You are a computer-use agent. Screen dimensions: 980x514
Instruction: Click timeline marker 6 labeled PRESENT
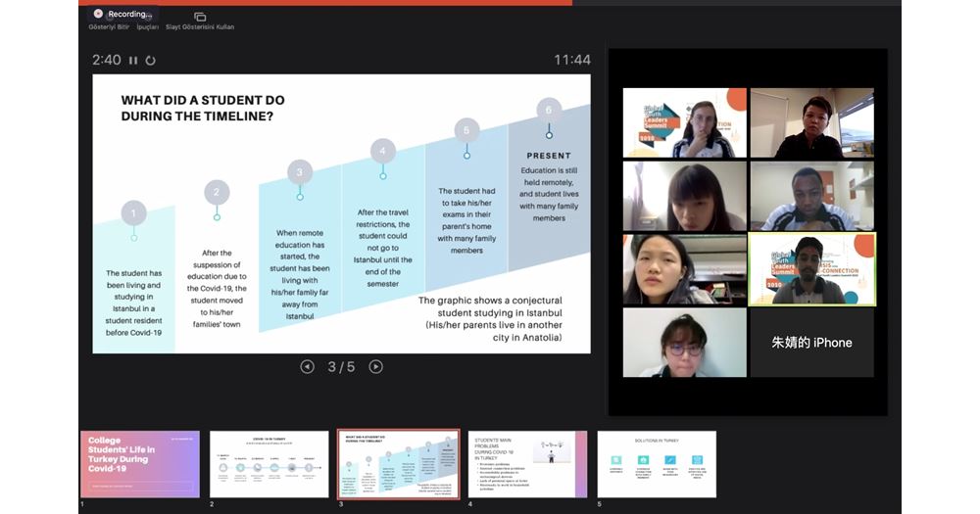[x=549, y=110]
